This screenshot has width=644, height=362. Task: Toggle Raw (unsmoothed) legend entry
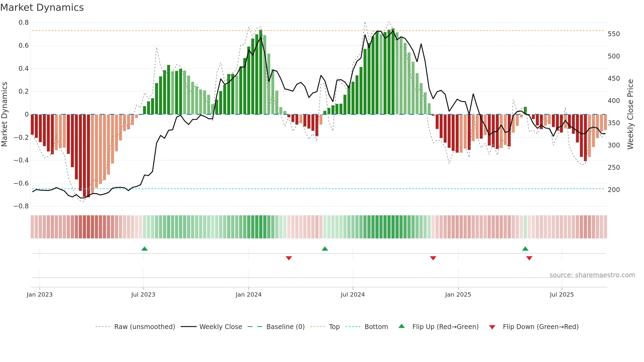[135, 327]
